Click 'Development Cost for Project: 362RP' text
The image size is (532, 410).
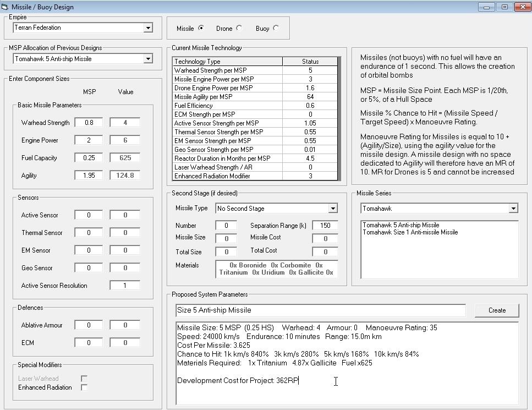238,380
